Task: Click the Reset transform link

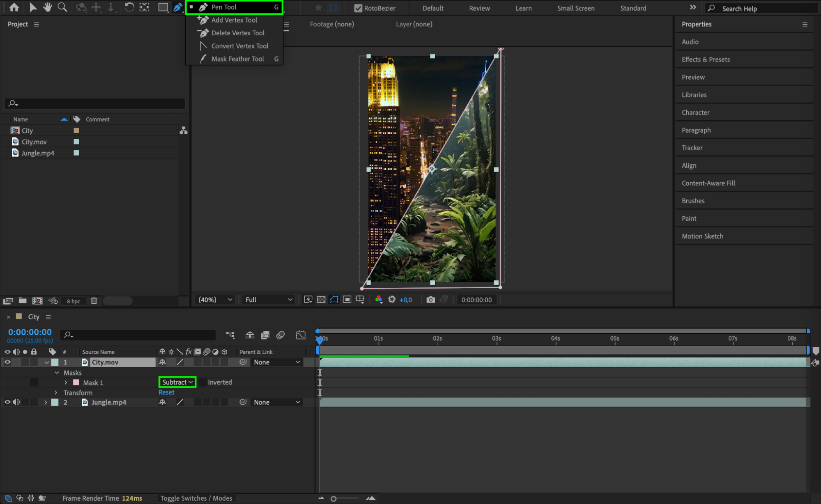Action: pyautogui.click(x=166, y=392)
